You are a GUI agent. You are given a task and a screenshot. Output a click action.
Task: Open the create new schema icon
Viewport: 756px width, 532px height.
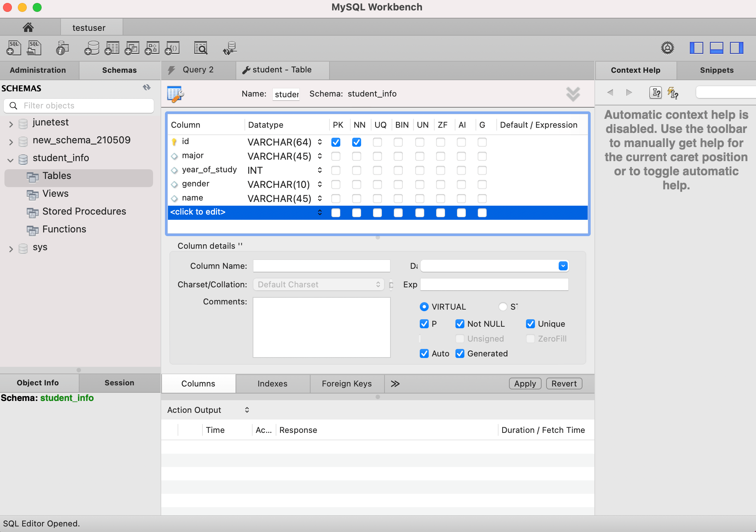(x=91, y=48)
